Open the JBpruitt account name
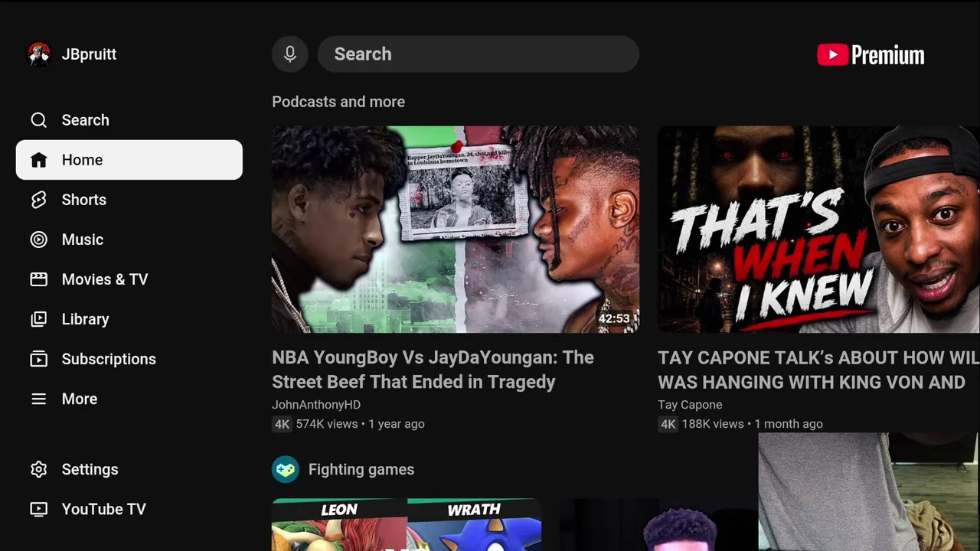 point(89,54)
